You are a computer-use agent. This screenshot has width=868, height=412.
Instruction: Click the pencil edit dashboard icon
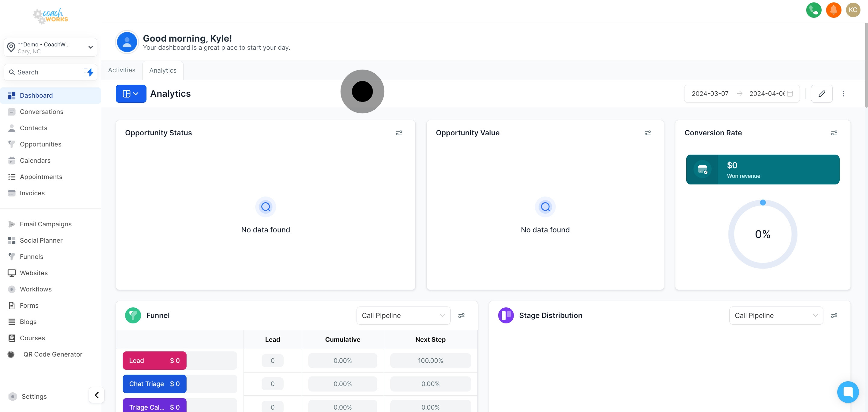point(822,94)
